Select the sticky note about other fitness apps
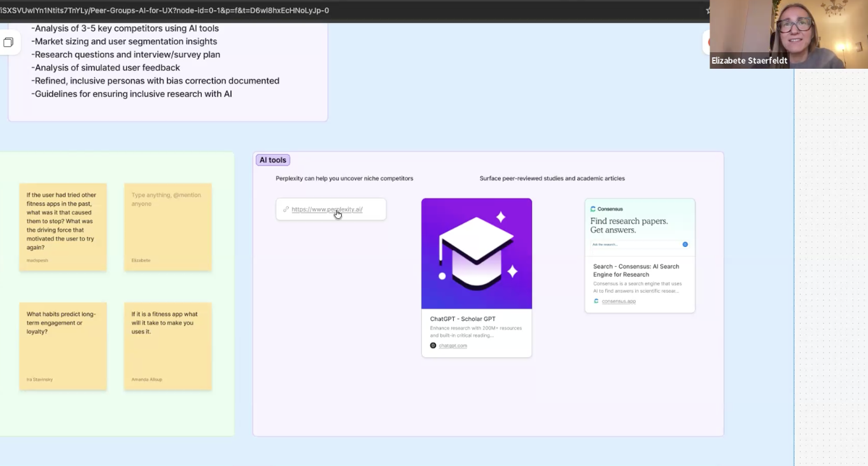The height and width of the screenshot is (466, 868). 63,227
